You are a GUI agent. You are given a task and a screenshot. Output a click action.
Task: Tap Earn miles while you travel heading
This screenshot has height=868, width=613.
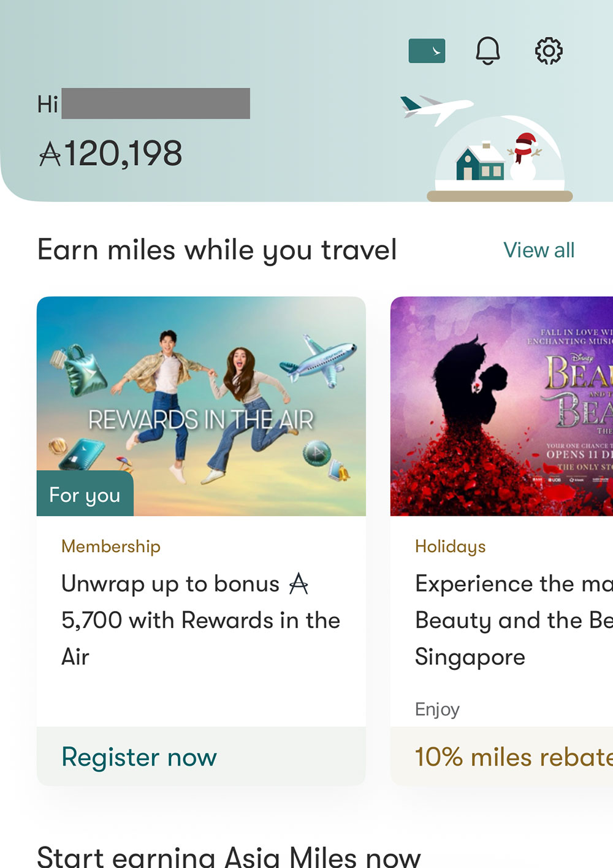(217, 250)
